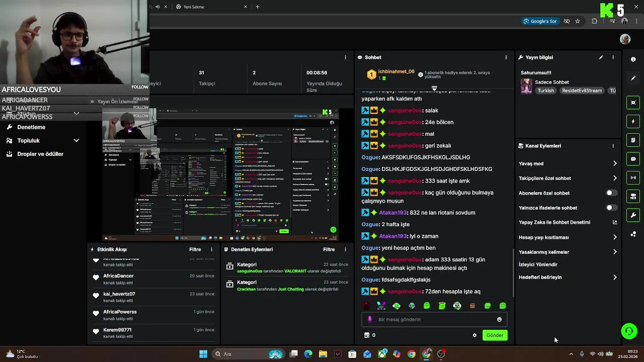Toggle the chat bubble sidebar icon
Image resolution: width=644 pixels, height=362 pixels.
pyautogui.click(x=633, y=159)
